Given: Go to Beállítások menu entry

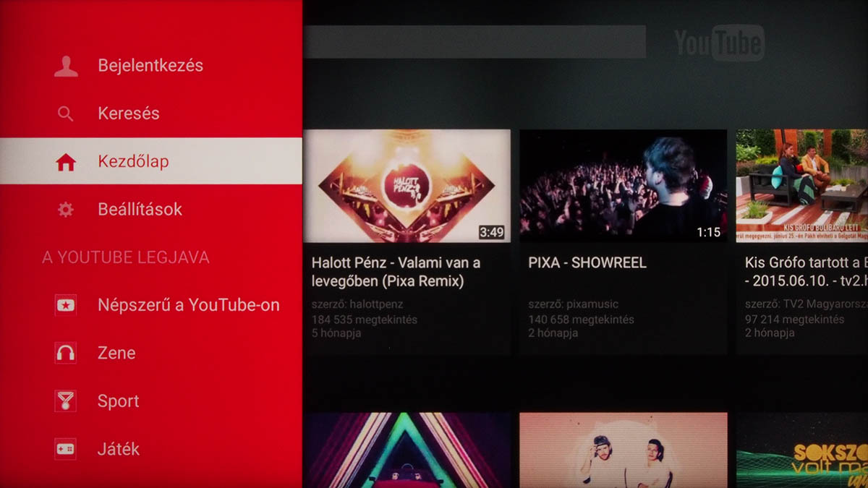Looking at the screenshot, I should (140, 210).
